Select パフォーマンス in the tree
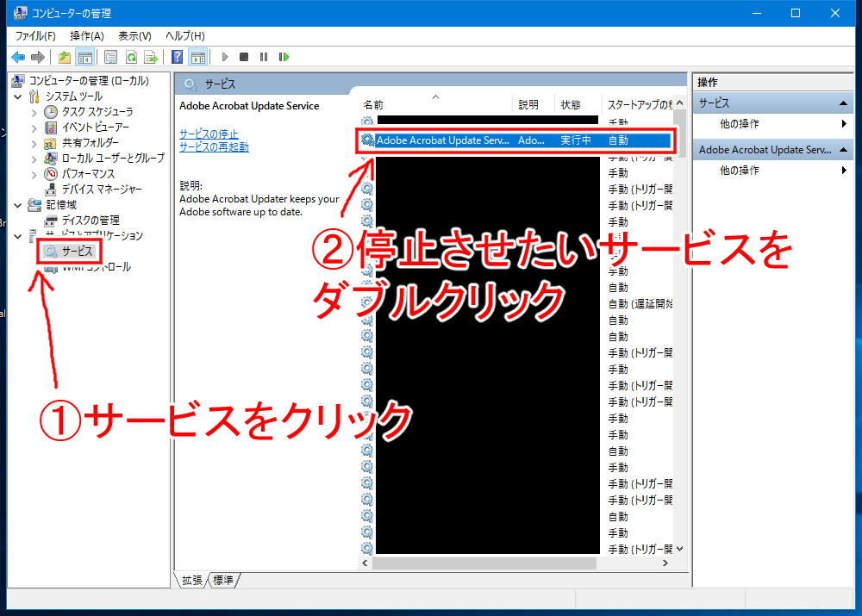The width and height of the screenshot is (862, 616). point(88,174)
